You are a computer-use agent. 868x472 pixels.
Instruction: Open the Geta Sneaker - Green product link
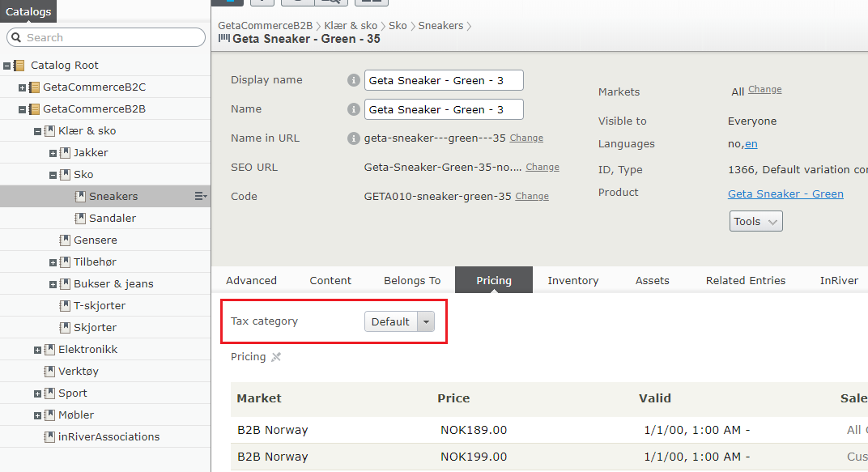tap(785, 193)
